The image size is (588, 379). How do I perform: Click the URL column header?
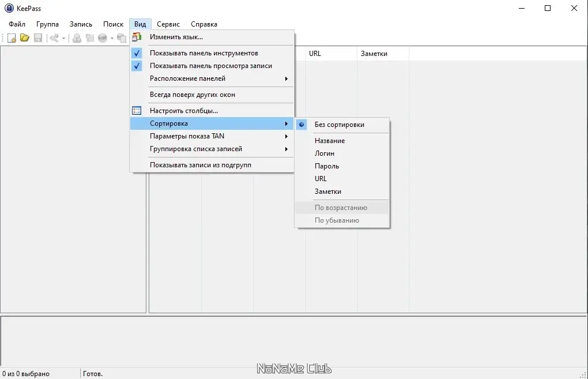click(331, 54)
